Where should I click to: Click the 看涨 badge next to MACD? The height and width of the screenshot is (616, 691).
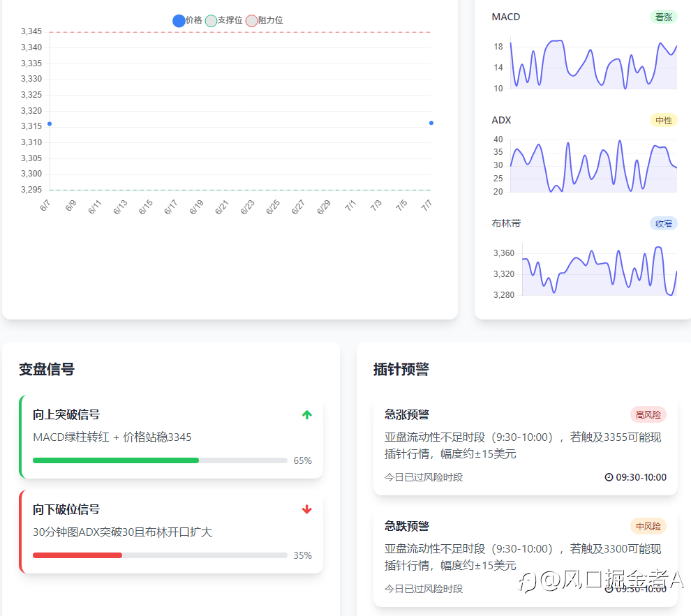(x=664, y=17)
